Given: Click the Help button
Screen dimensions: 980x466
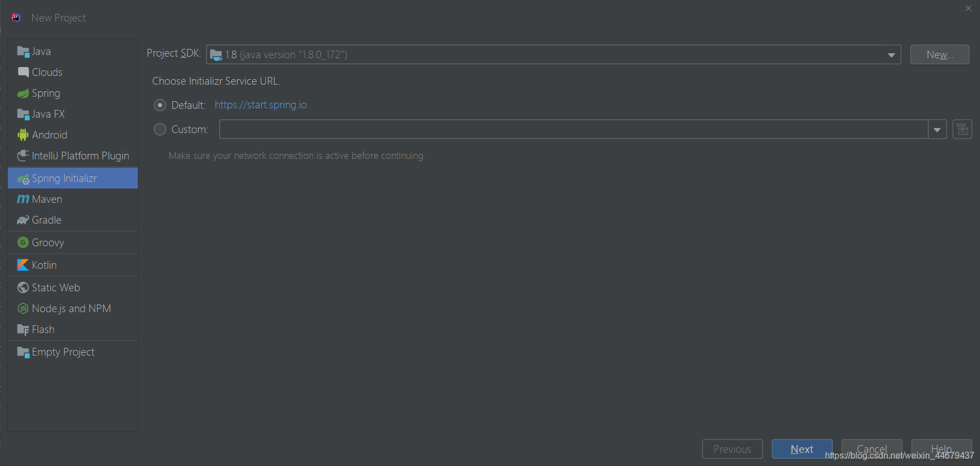Looking at the screenshot, I should click(942, 449).
